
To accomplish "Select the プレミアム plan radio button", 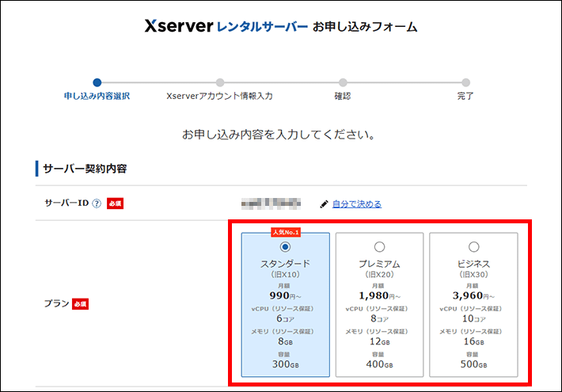I will [380, 247].
